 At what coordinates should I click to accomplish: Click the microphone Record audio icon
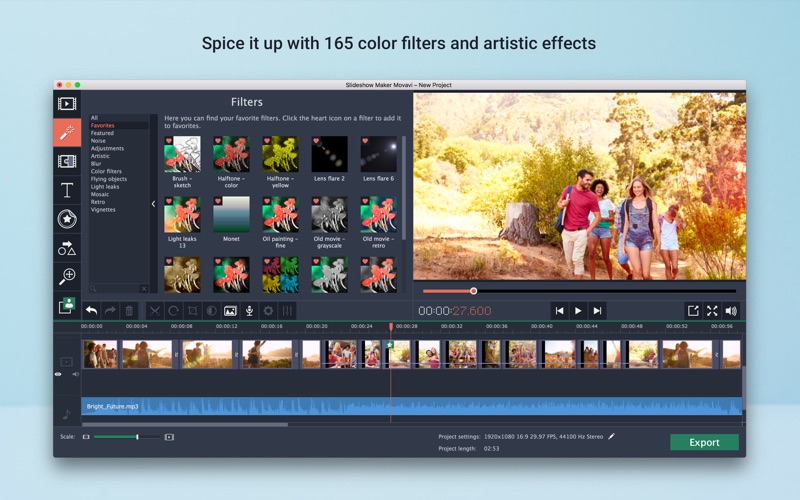pyautogui.click(x=249, y=311)
